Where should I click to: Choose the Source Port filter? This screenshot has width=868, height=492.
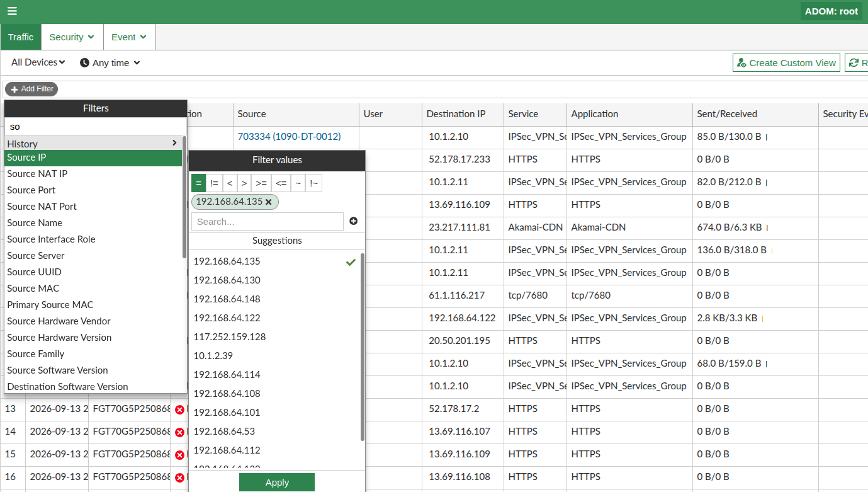93,190
